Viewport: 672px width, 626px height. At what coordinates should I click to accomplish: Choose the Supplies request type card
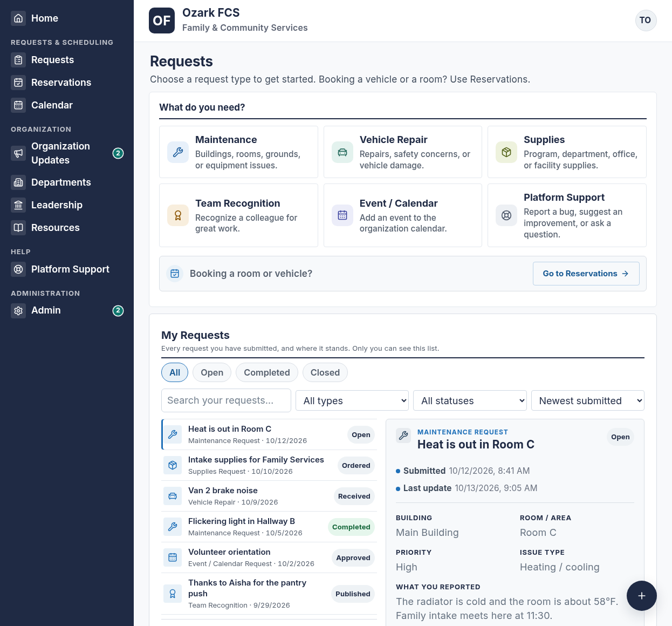tap(567, 152)
